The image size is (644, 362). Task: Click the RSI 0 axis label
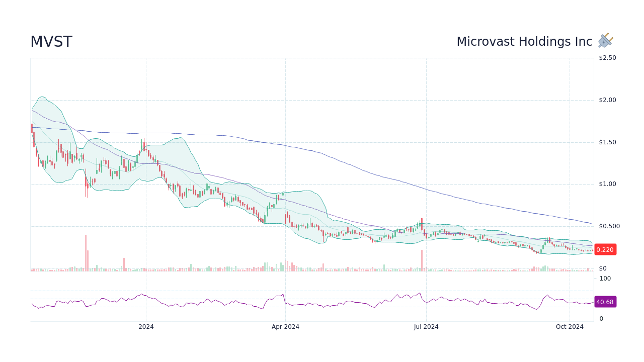601,319
